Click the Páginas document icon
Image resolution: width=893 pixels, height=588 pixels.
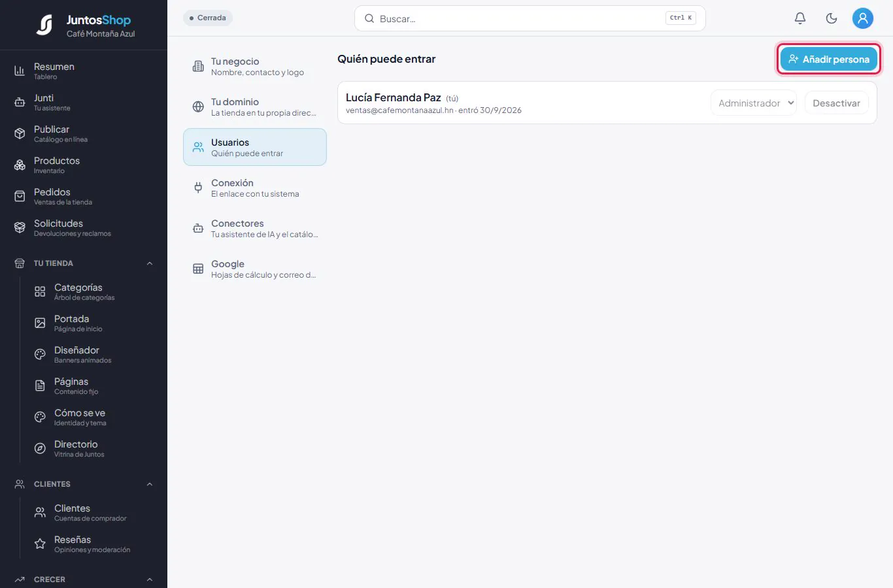point(40,385)
